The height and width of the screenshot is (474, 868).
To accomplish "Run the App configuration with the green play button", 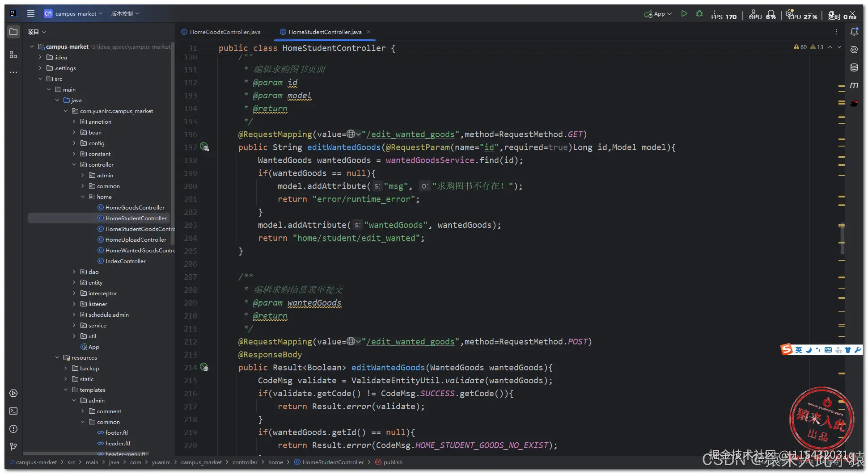I will pos(684,14).
